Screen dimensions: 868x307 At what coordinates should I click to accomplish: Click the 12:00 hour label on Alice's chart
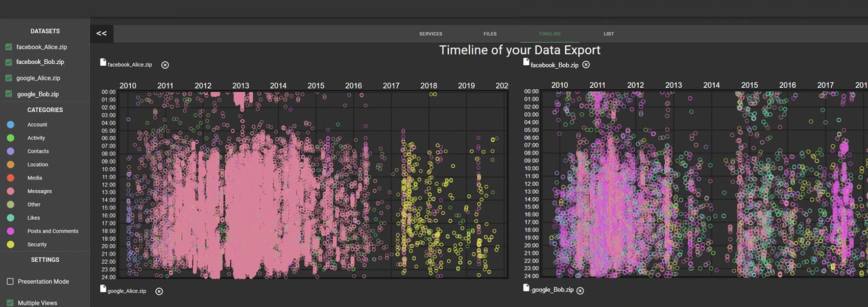pyautogui.click(x=109, y=185)
